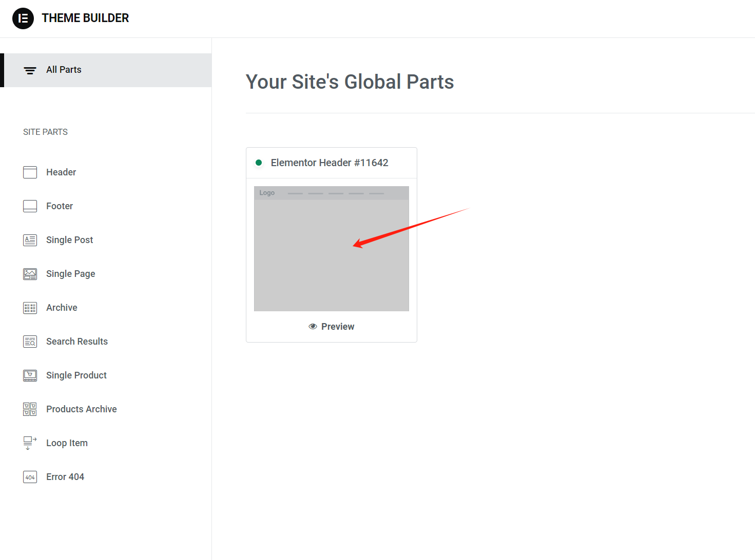This screenshot has height=560, width=755.
Task: Open the Loop Item icon
Action: click(x=30, y=443)
